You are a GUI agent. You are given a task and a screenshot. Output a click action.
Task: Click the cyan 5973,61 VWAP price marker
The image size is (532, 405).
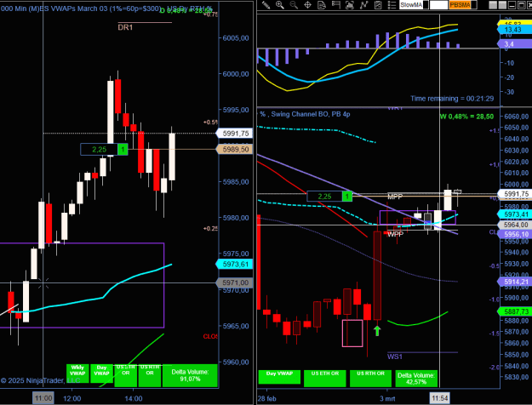(x=234, y=265)
